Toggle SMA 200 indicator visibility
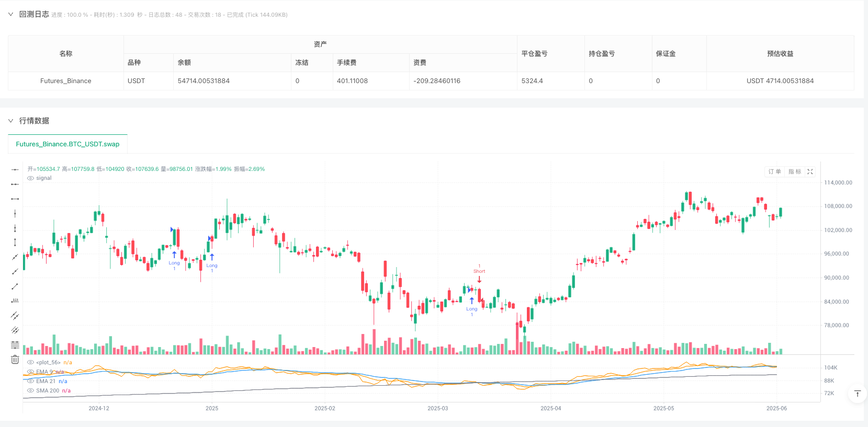 click(31, 391)
